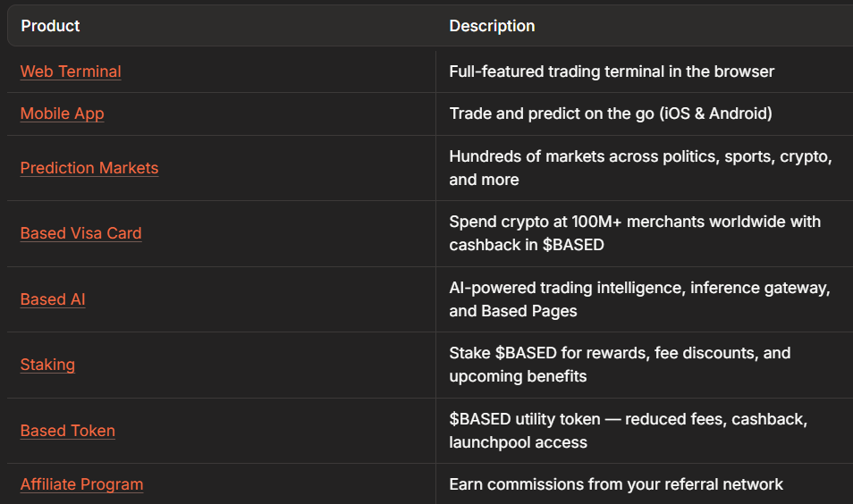This screenshot has height=504, width=853.
Task: Click the Description column header
Action: coord(492,26)
